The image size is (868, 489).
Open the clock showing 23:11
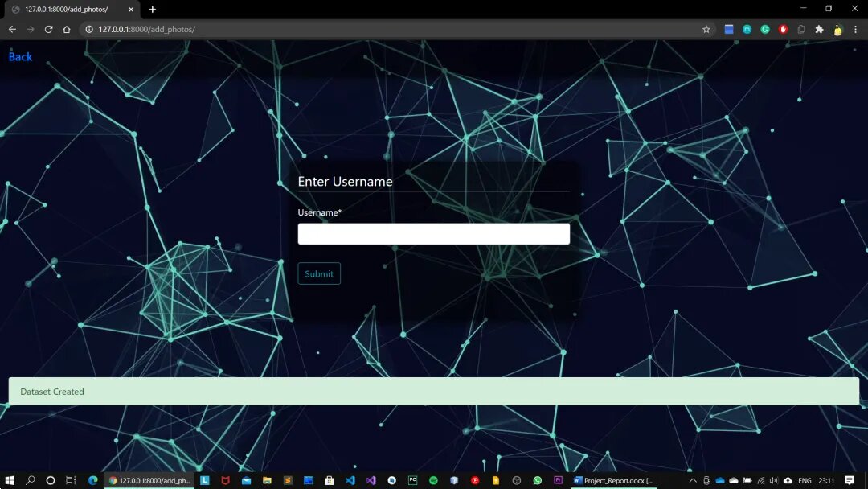point(826,480)
